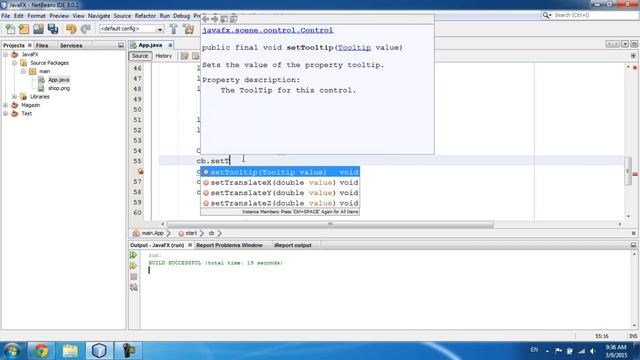The image size is (640, 360).
Task: Click Re-run with different parameters icon
Action: (133, 266)
